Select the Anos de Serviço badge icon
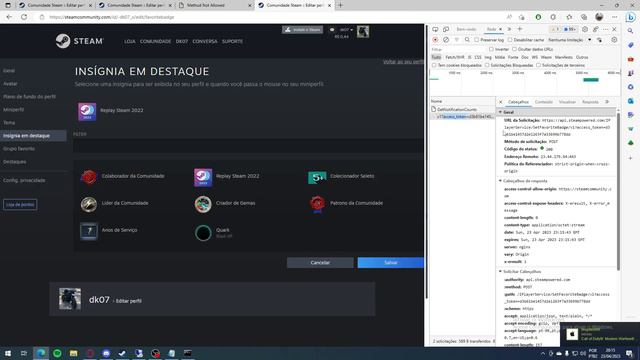640x360 pixels. pyautogui.click(x=89, y=231)
